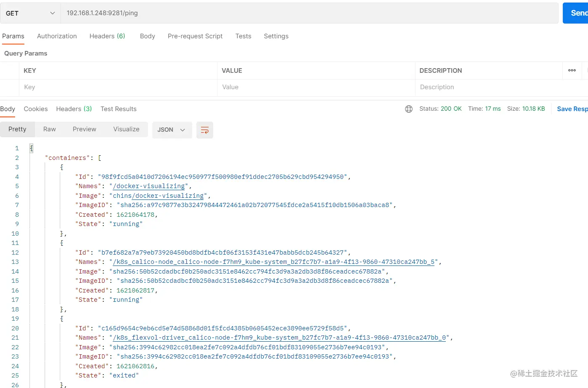Click Save Response

572,109
